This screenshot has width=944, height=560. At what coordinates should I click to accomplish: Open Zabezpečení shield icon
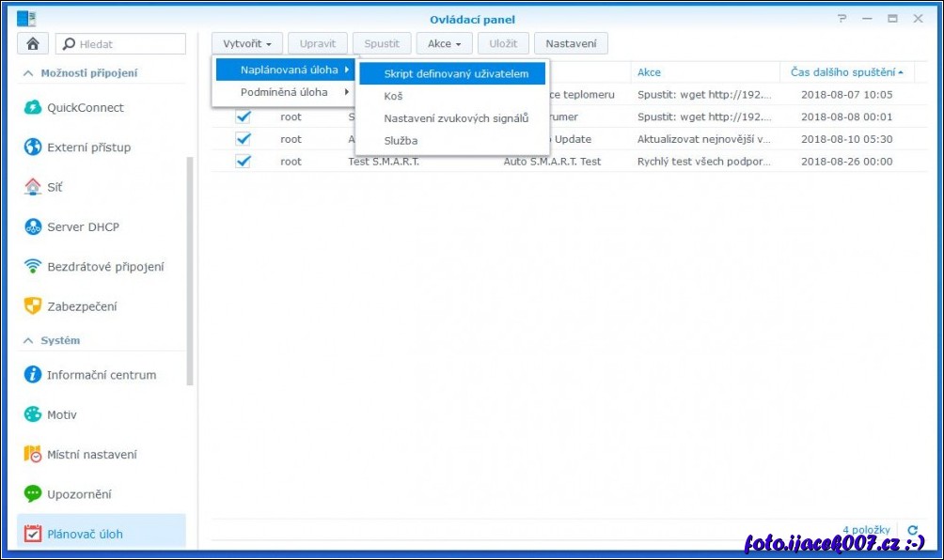(x=33, y=306)
